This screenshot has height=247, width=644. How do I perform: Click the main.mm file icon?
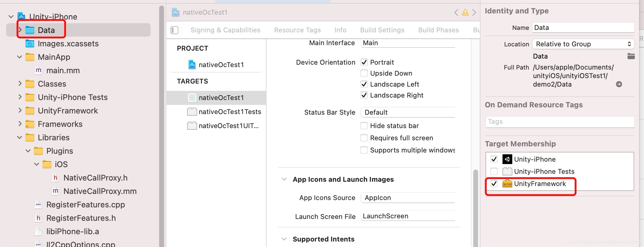38,70
